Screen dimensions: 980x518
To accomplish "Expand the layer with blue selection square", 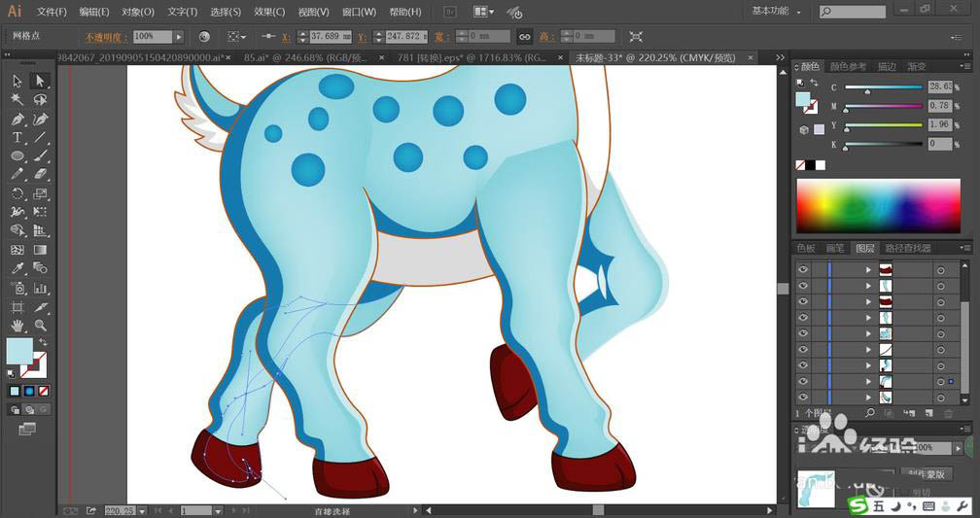I will point(868,381).
